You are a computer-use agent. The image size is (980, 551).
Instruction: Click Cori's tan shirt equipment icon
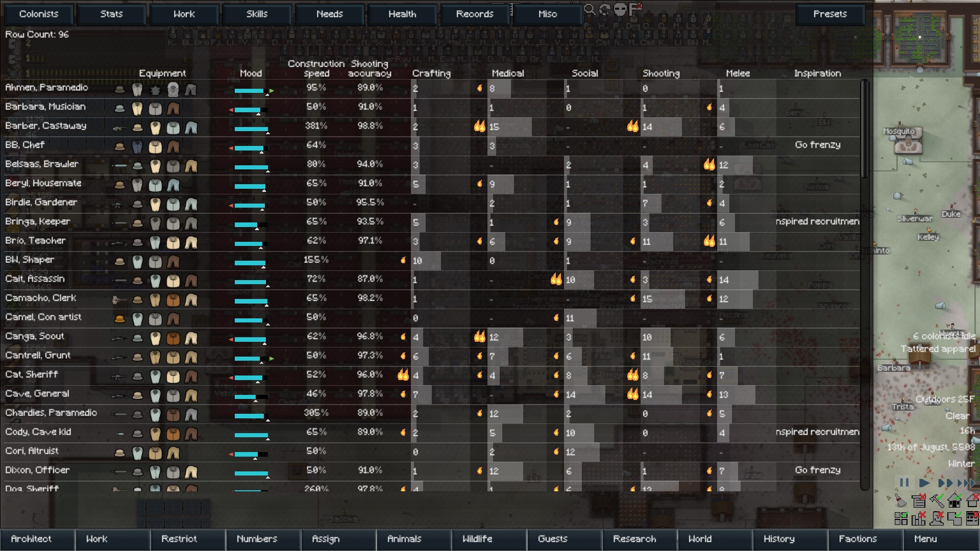155,453
